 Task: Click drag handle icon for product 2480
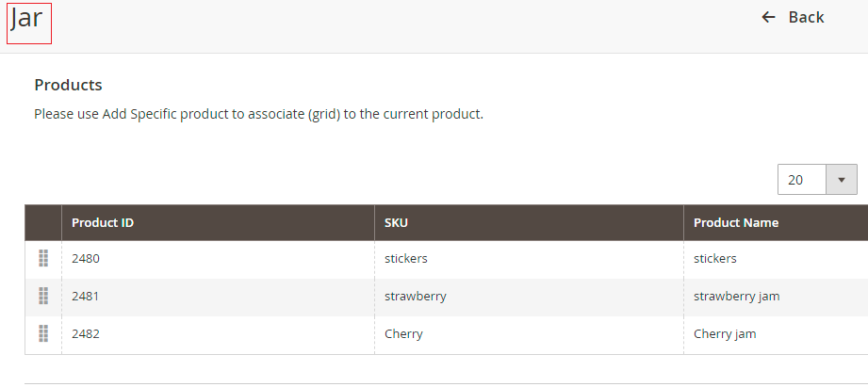click(43, 258)
